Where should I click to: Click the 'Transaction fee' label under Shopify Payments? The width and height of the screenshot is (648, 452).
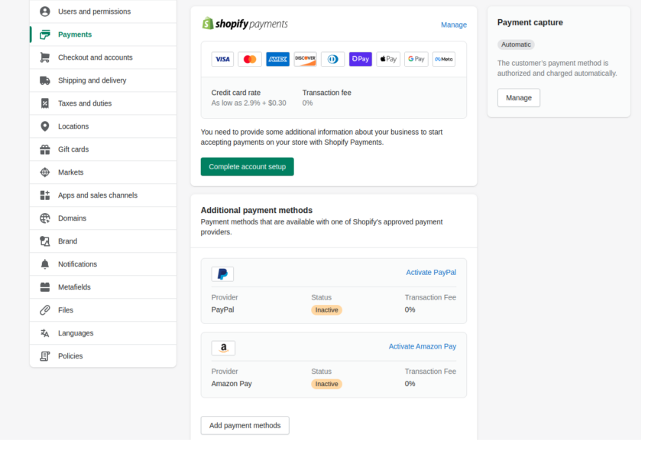coord(327,93)
